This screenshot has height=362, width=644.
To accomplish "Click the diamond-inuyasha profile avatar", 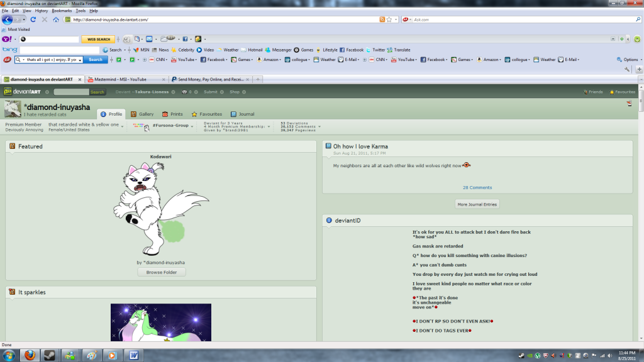I will pos(13,109).
